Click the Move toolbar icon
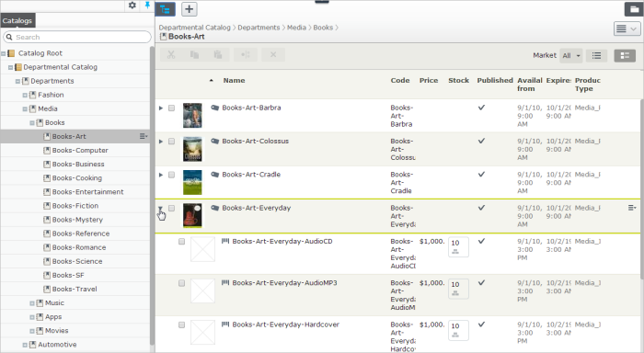 (246, 54)
